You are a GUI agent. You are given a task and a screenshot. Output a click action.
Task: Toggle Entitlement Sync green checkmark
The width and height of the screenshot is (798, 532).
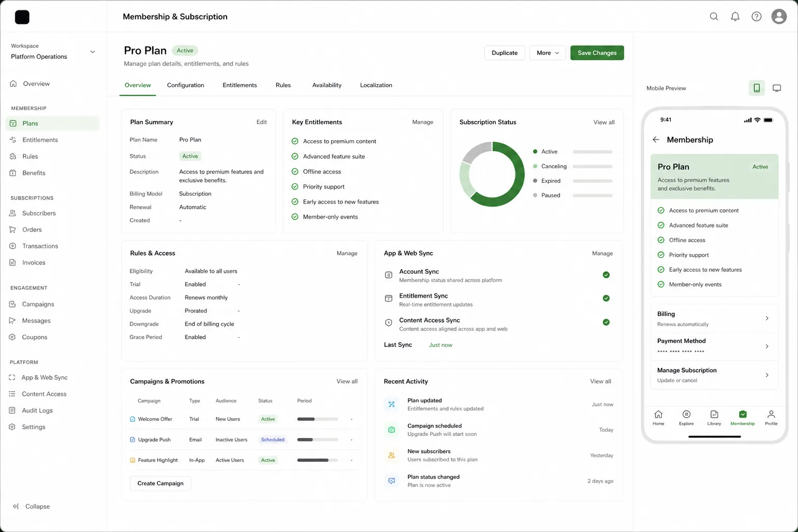(606, 298)
